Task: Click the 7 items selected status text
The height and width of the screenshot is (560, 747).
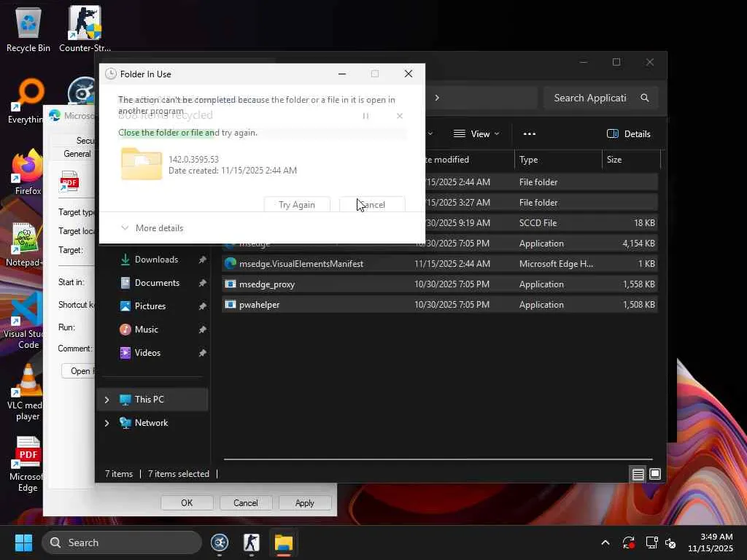Action: coord(179,474)
